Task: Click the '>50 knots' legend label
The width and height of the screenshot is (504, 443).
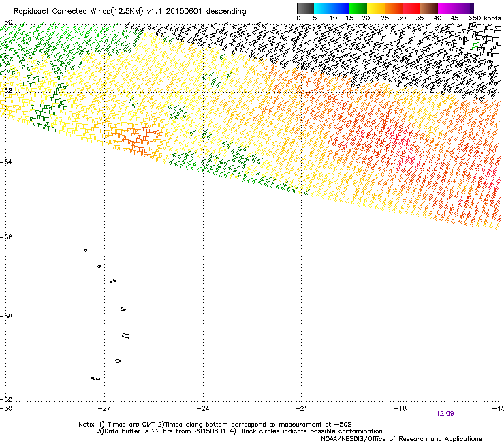Action: tap(484, 18)
